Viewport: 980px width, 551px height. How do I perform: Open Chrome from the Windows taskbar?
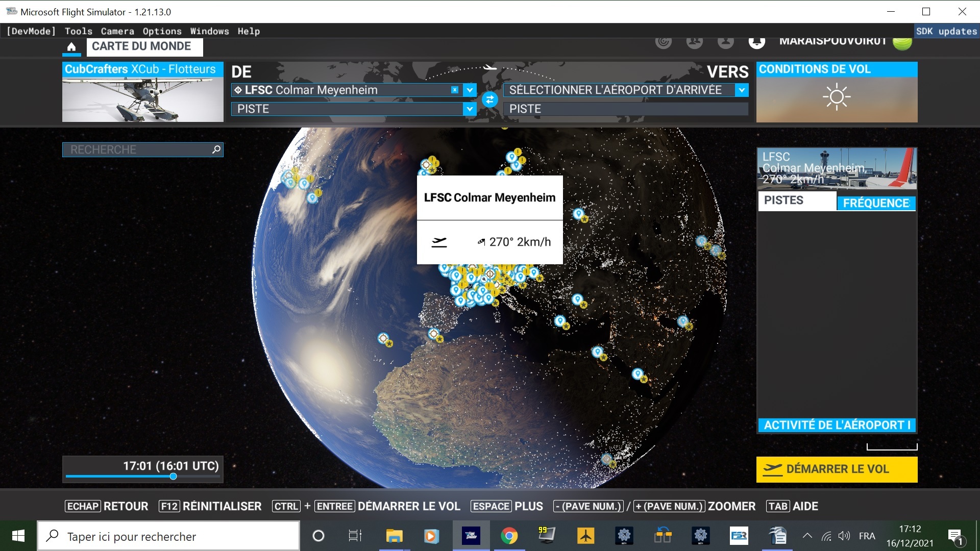tap(509, 536)
